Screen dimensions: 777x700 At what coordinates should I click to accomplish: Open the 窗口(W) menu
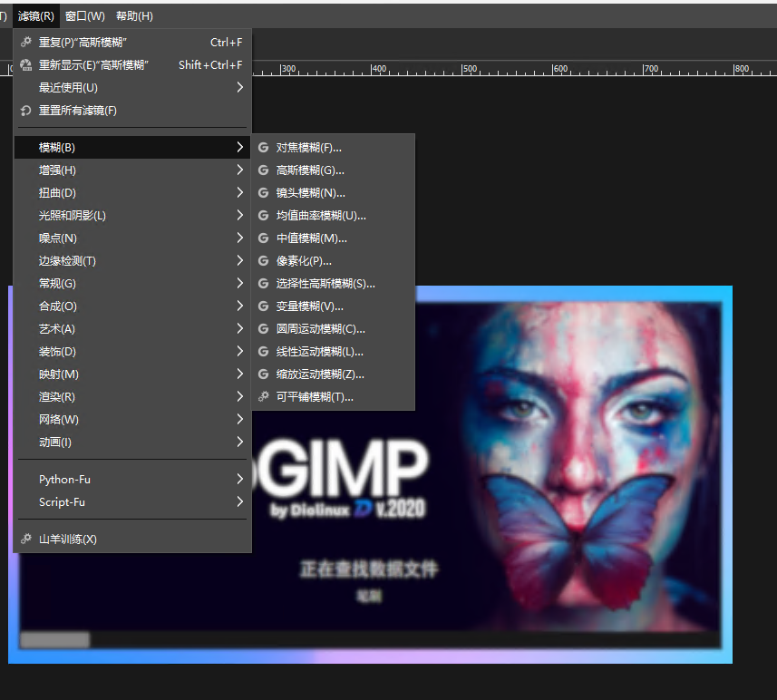83,15
